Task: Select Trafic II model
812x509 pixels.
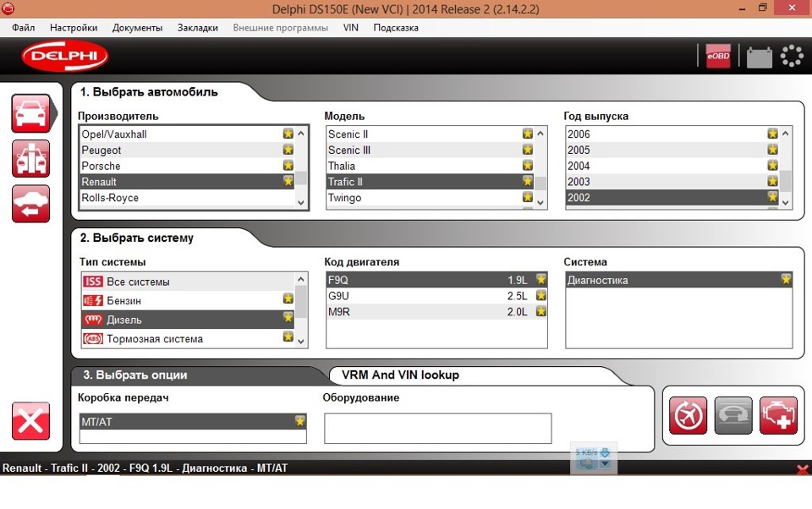Action: coord(430,182)
